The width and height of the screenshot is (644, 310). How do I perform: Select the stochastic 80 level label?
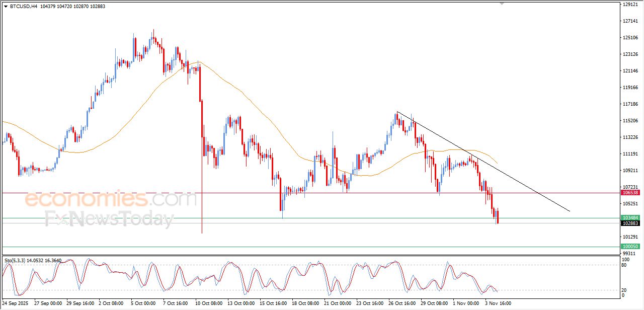(x=625, y=265)
